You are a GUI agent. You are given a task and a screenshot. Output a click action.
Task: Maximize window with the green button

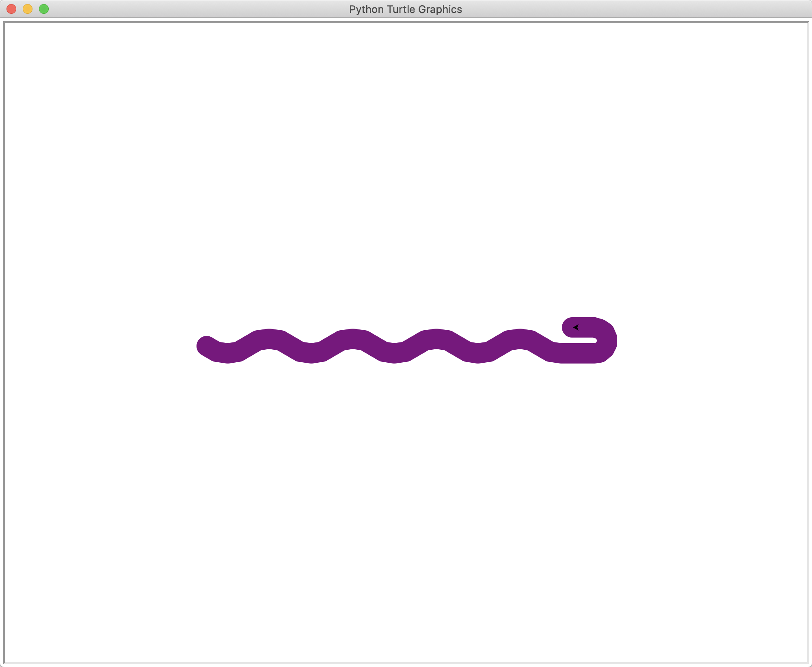(44, 9)
